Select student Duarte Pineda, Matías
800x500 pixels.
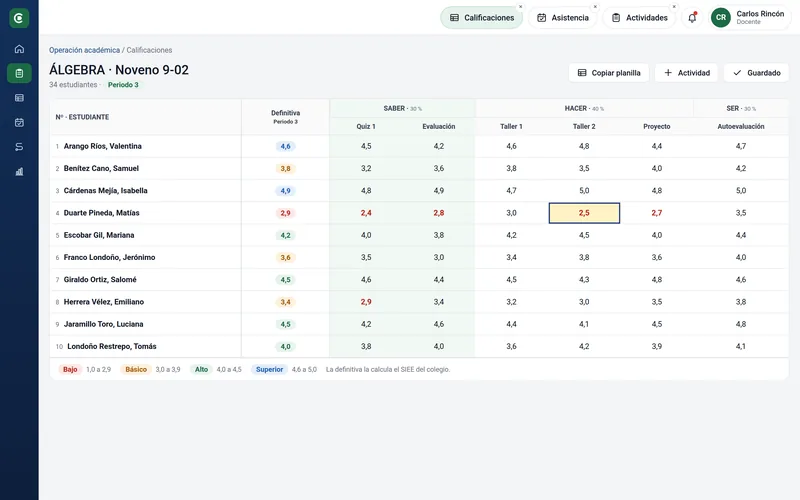(102, 213)
